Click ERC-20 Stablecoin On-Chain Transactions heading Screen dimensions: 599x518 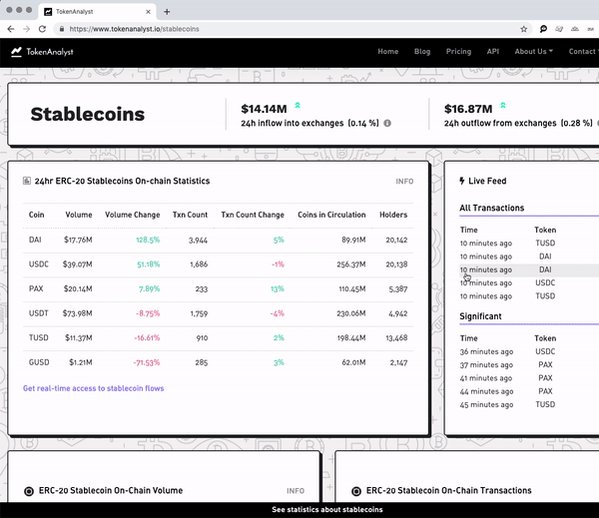point(448,490)
